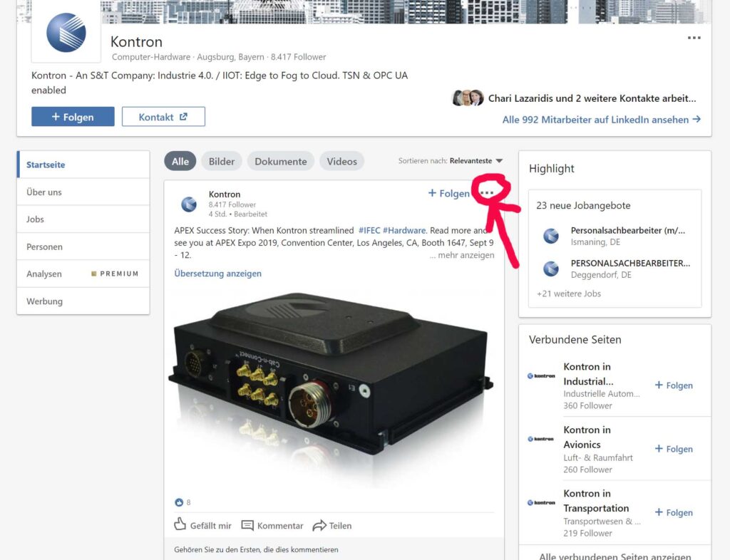This screenshot has width=730, height=560.
Task: Click the Kontron avatar in the post
Action: coord(189,204)
